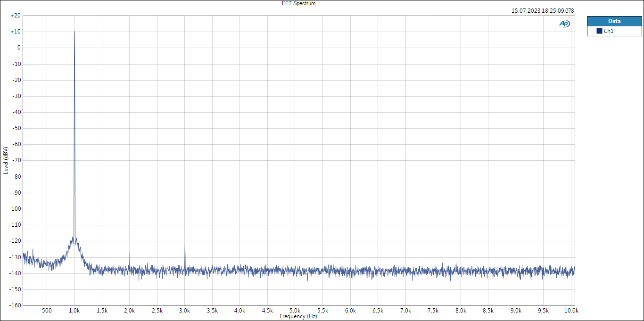
Task: Click the 2,0k x-axis tick label
Action: click(x=130, y=311)
